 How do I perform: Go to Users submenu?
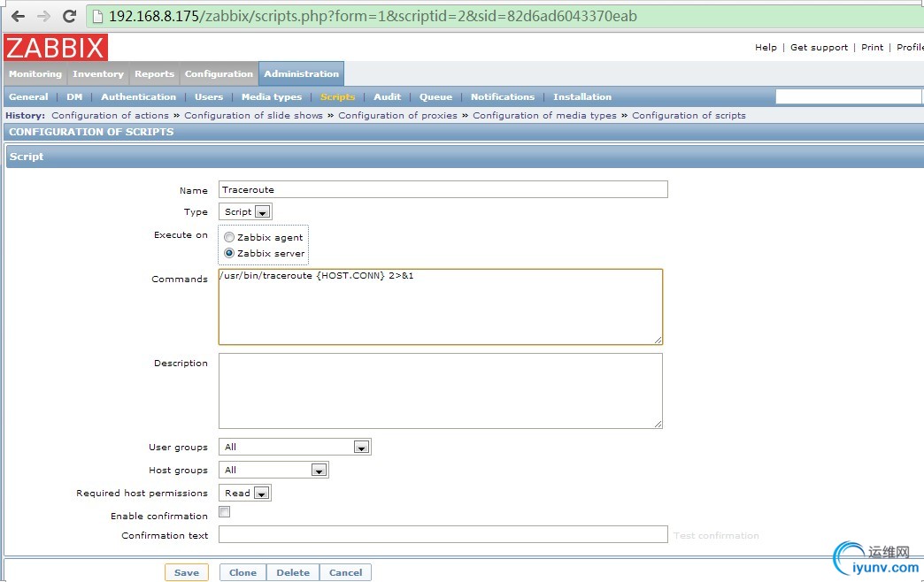click(x=209, y=97)
